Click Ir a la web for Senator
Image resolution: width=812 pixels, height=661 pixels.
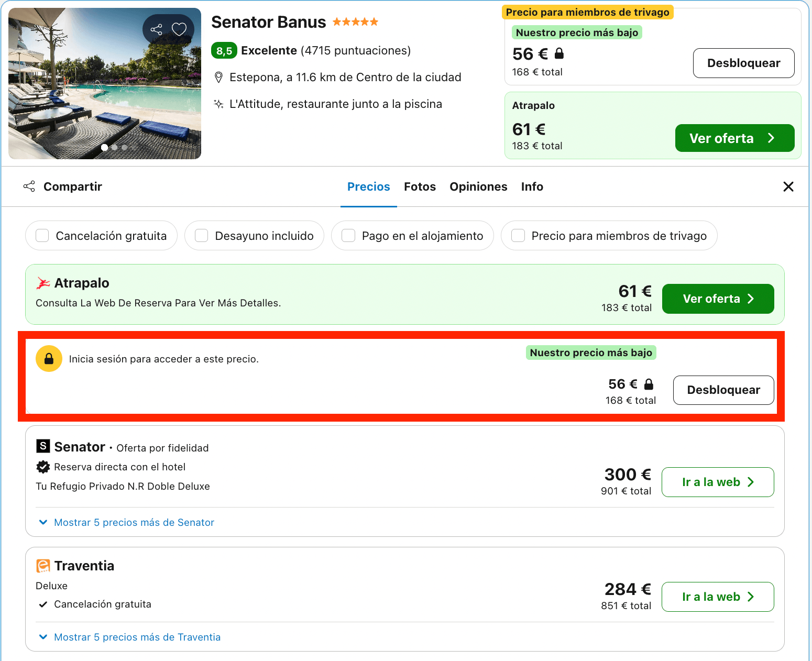(718, 482)
